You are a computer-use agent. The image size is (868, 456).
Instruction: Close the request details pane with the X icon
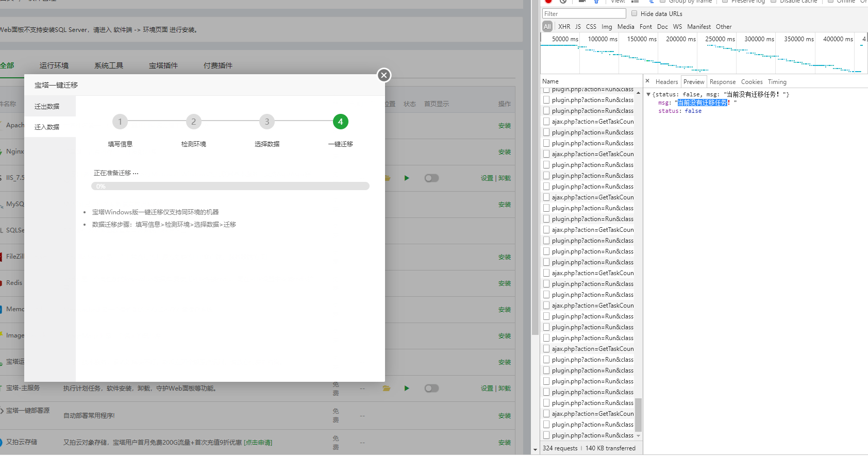(647, 81)
